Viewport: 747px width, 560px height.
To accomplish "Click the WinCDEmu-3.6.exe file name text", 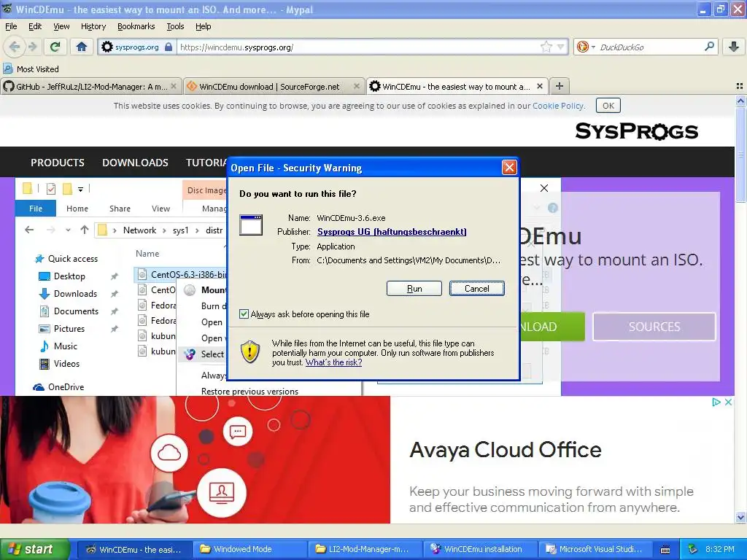I will point(351,217).
